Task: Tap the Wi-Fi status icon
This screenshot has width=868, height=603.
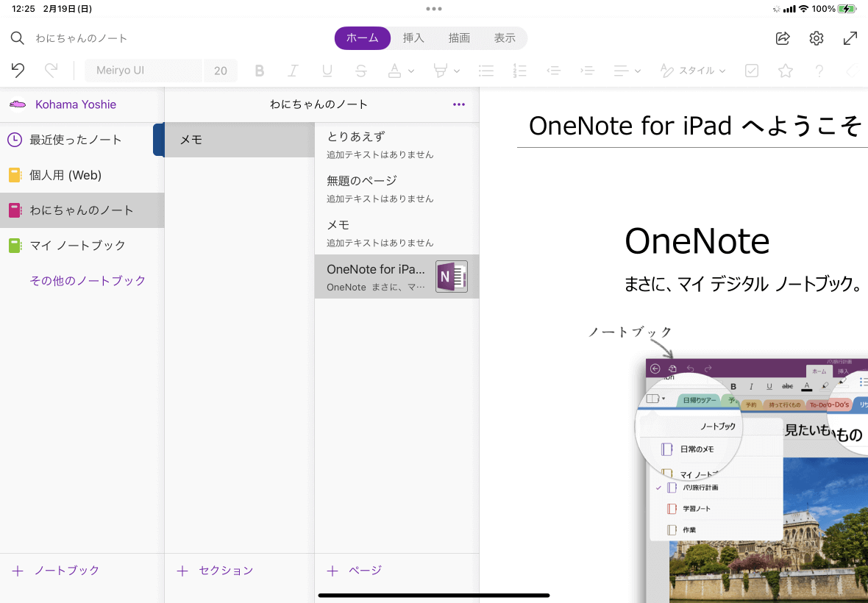Action: [804, 9]
